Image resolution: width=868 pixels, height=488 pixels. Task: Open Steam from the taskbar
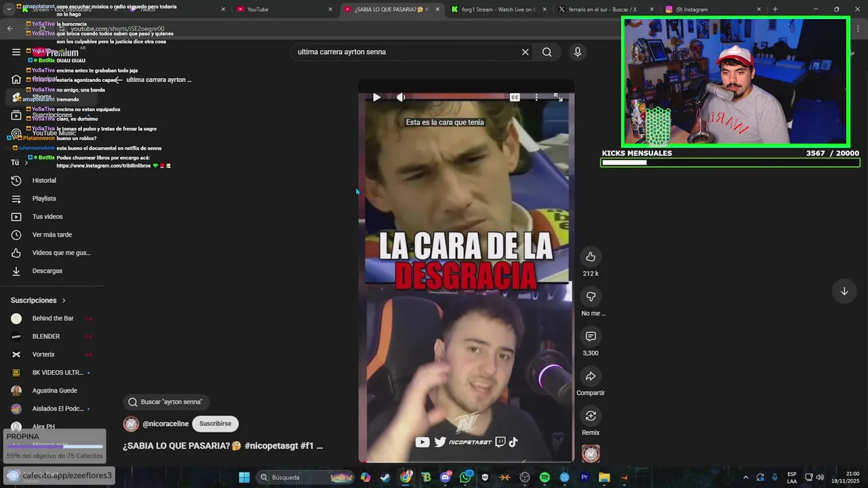click(385, 477)
